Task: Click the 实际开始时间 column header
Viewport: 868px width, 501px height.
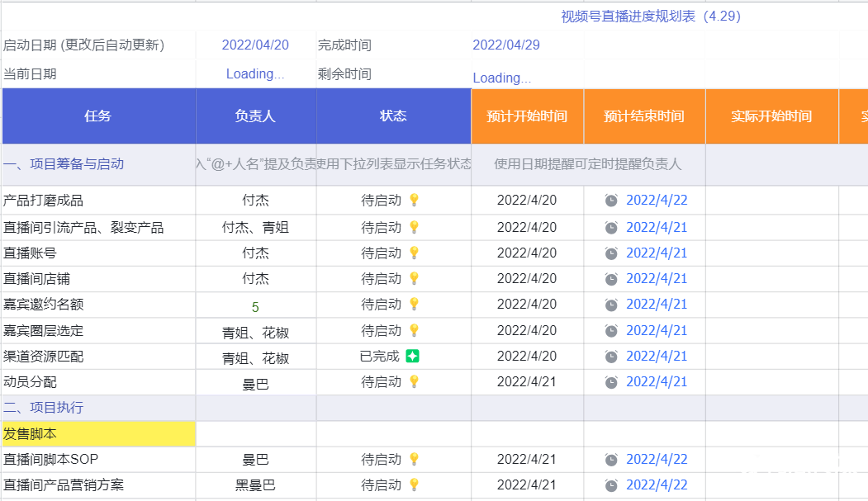Action: click(771, 116)
